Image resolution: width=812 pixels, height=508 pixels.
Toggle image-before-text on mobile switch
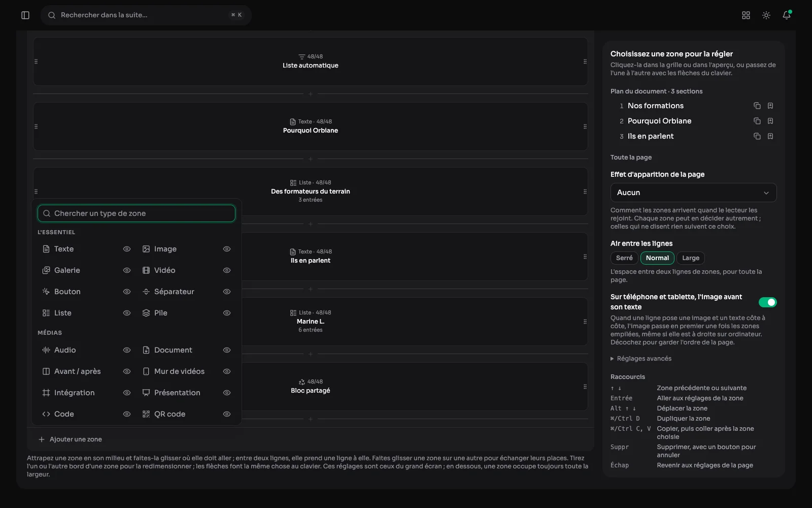click(767, 302)
